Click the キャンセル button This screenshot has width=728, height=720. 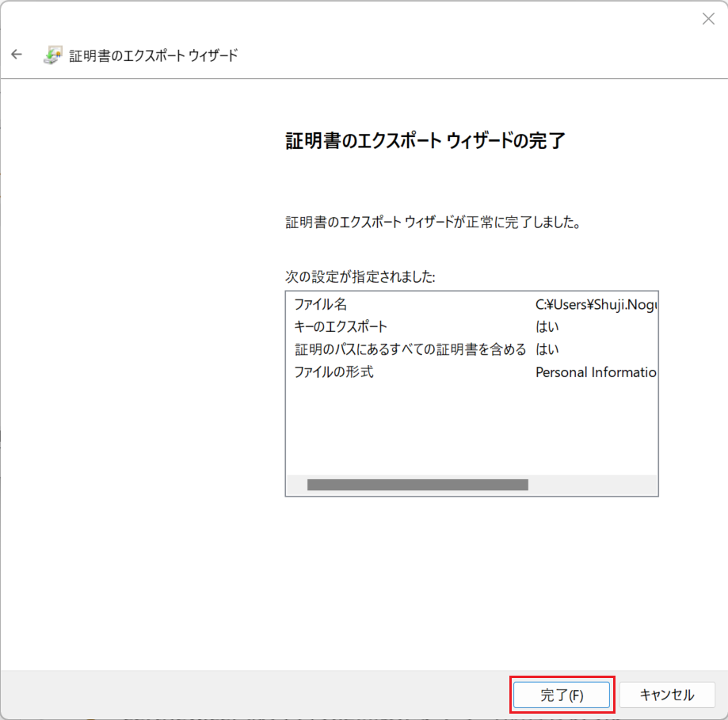667,695
